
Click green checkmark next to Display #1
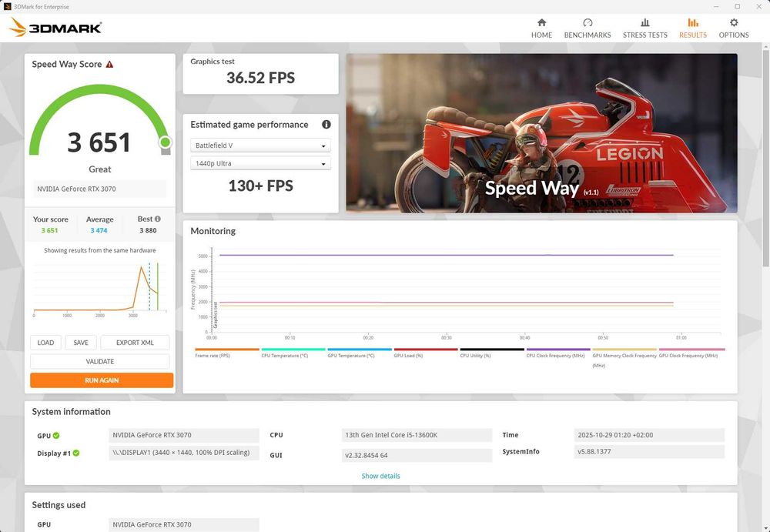[x=76, y=453]
